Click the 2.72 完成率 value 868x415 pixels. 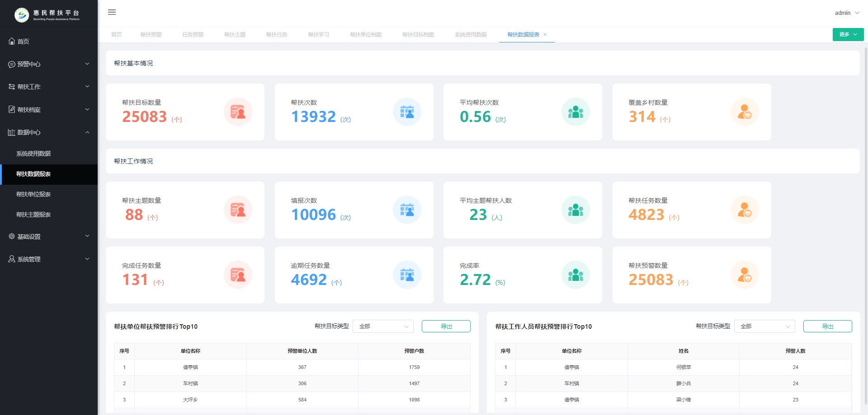point(475,280)
